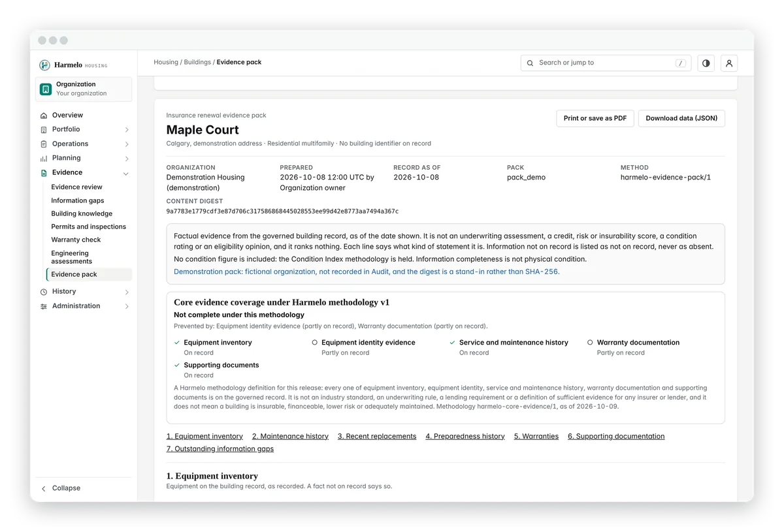Click Housing in the breadcrumb

tap(166, 63)
